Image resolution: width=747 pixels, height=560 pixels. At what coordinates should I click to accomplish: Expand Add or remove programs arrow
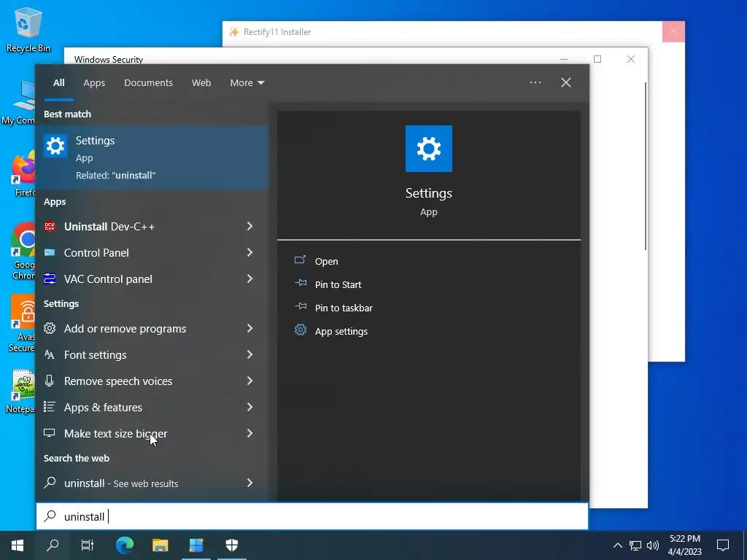[249, 328]
